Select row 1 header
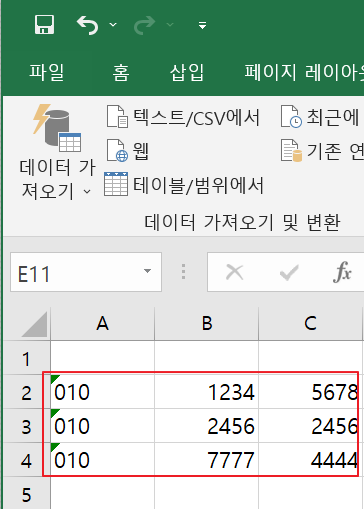 (x=26, y=358)
